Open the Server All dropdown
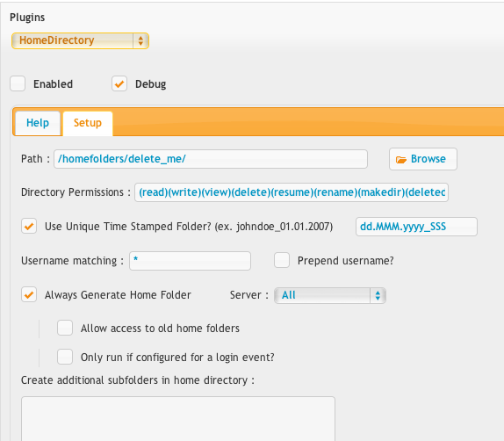The image size is (504, 441). click(330, 295)
